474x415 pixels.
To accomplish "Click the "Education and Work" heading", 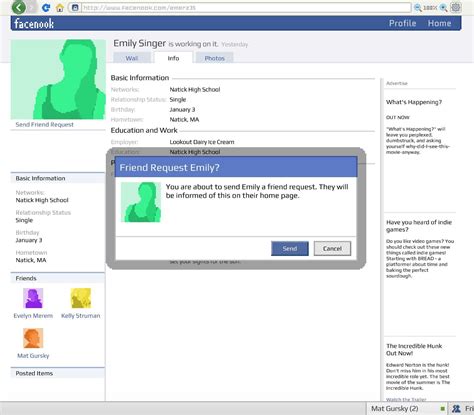I will coord(144,130).
